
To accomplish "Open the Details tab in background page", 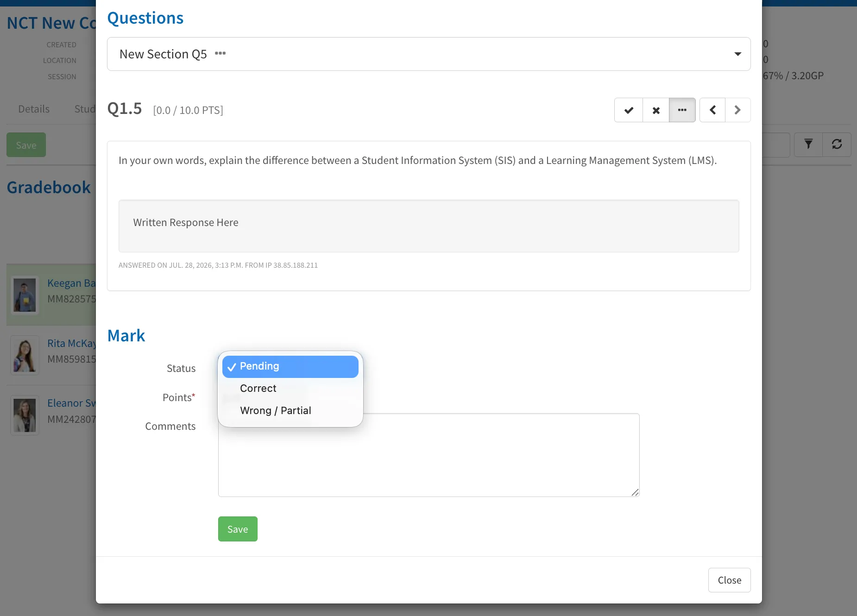I will point(34,109).
